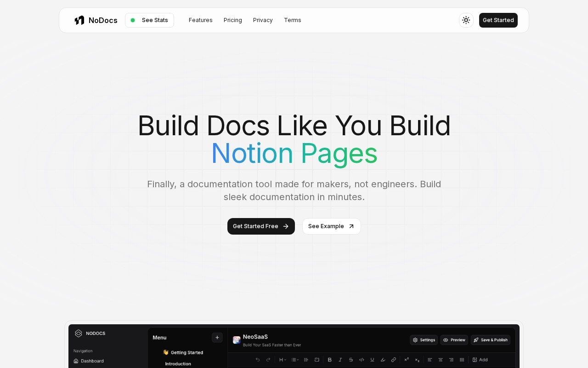Open the Privacy nav item
This screenshot has height=368, width=588.
pyautogui.click(x=263, y=20)
